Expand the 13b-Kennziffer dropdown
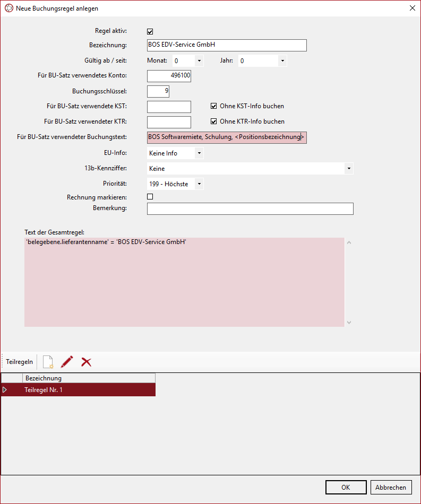The image size is (421, 504). tap(349, 169)
